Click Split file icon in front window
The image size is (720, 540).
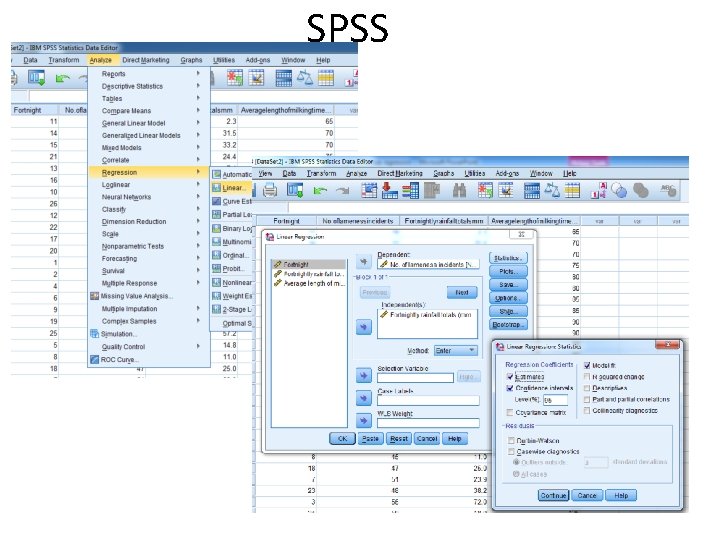(x=532, y=190)
